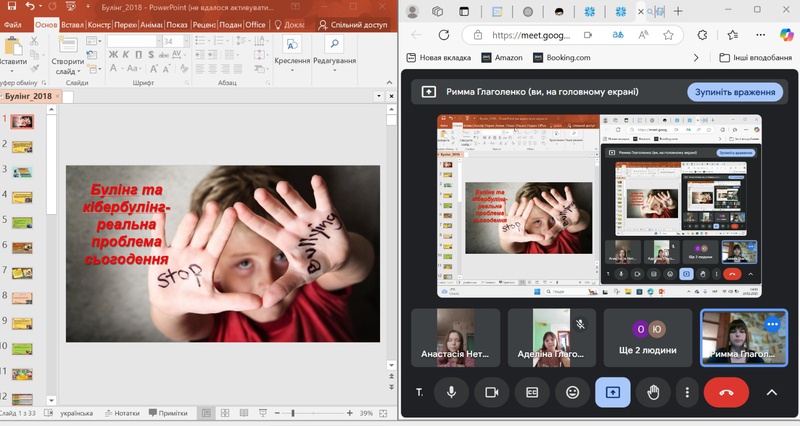Toggle the camera in Meet
The width and height of the screenshot is (800, 426).
(491, 393)
